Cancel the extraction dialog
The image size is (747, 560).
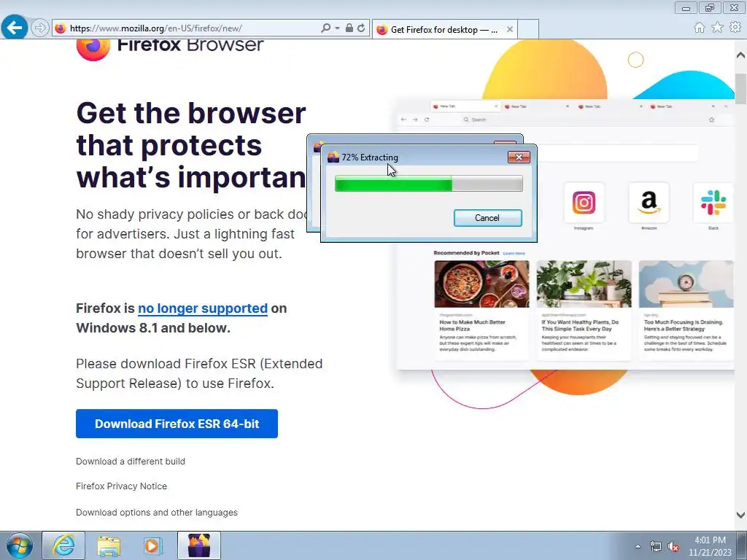pos(487,218)
